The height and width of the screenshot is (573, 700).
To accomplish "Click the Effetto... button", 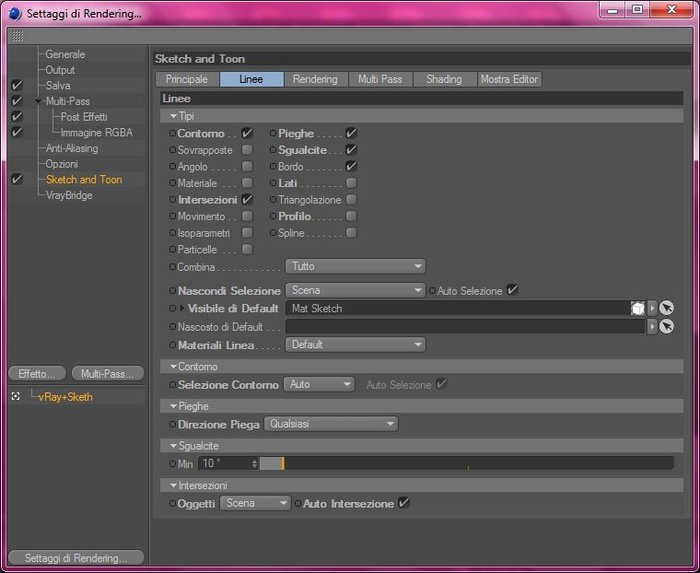I will [x=37, y=374].
